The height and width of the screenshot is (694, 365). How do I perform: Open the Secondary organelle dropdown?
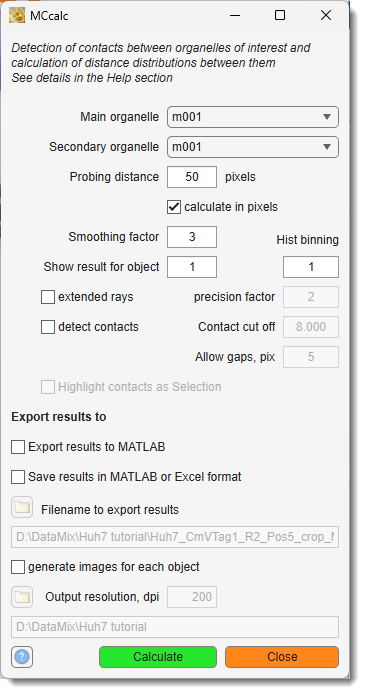[253, 147]
